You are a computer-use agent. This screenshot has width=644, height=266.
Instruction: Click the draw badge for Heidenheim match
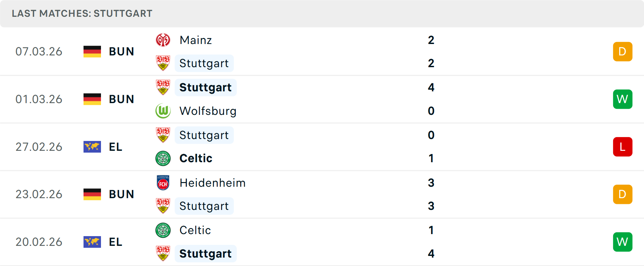623,194
